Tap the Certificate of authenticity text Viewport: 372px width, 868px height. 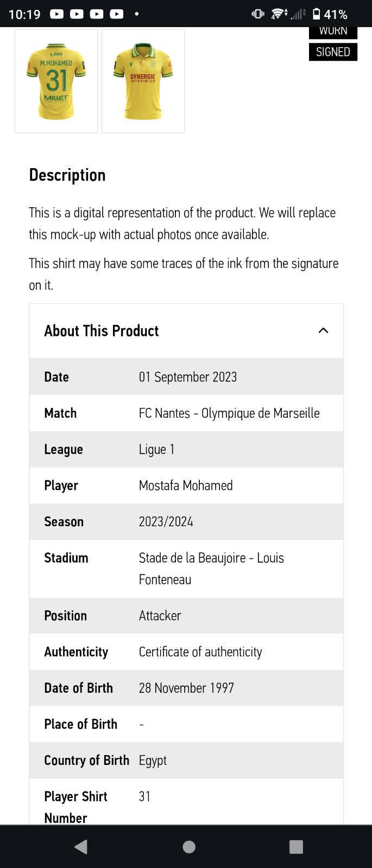pyautogui.click(x=200, y=652)
